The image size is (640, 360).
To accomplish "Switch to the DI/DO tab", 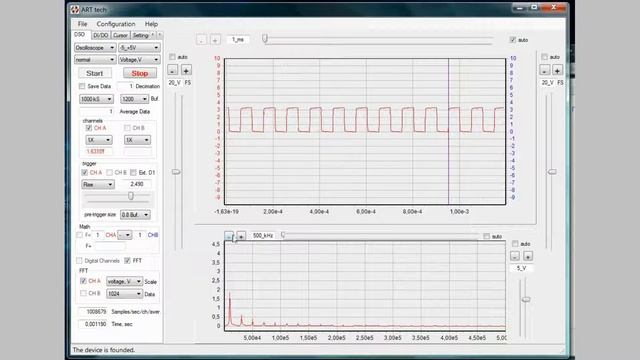I will point(100,36).
